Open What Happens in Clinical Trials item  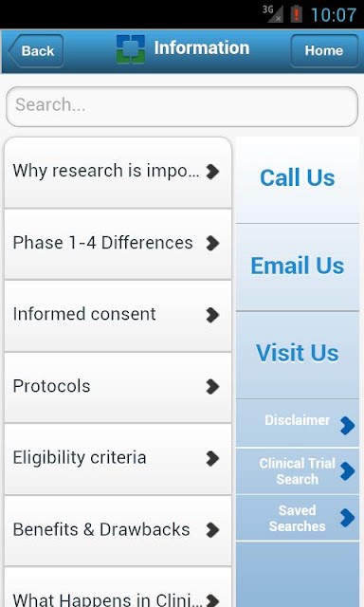click(118, 587)
